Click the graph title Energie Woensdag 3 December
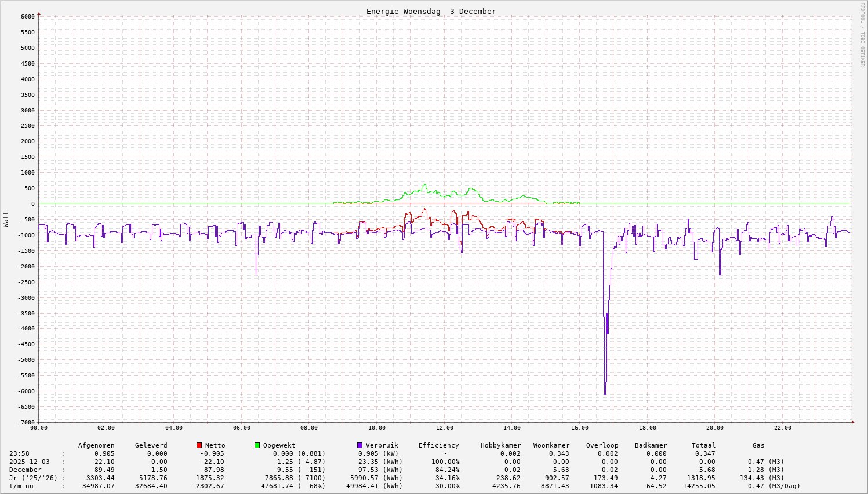Viewport: 868px width, 494px height. 431,12
